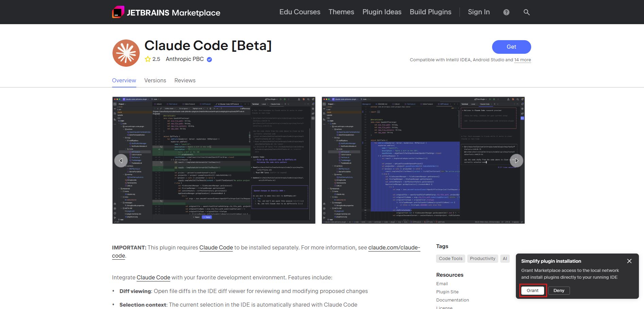Open the Plugin Ideas menu item
The height and width of the screenshot is (309, 644).
[382, 12]
